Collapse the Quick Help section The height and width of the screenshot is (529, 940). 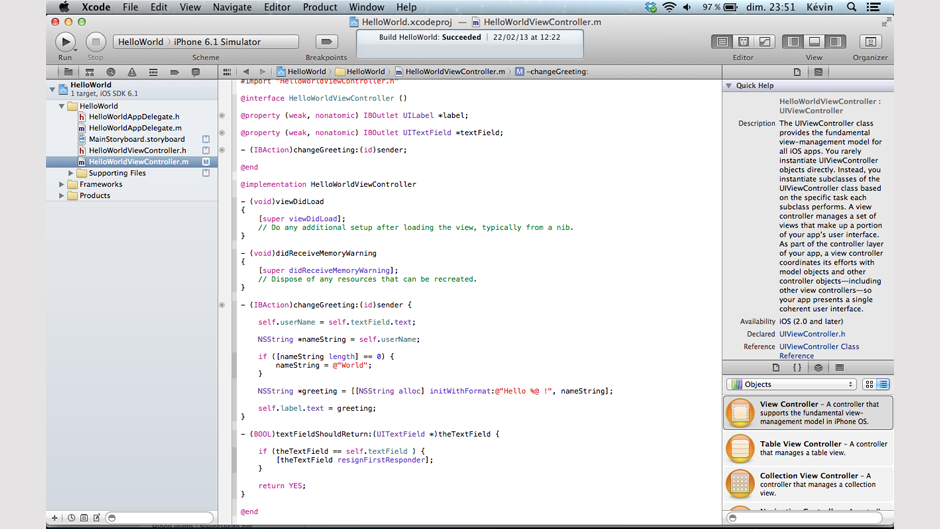(729, 86)
